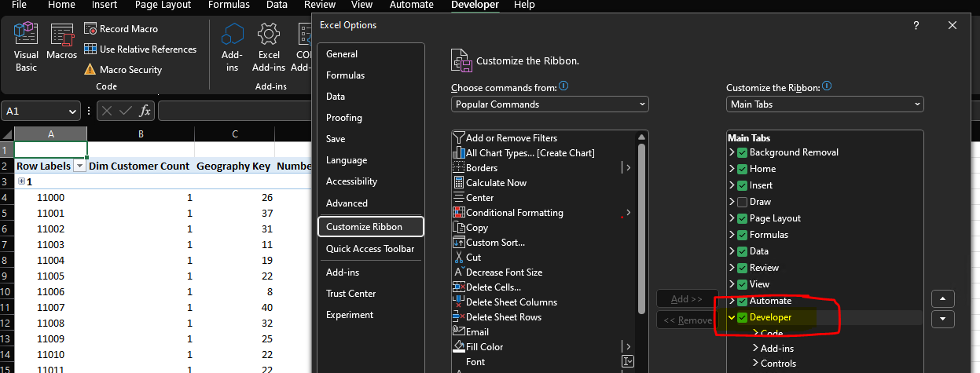980x373 pixels.
Task: Expand the Background Removal tab node
Action: click(732, 152)
